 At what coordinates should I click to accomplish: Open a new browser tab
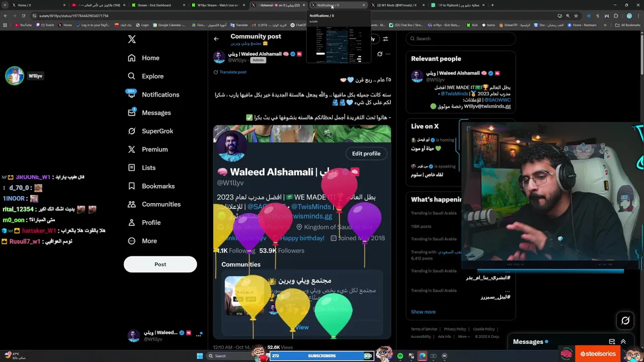coord(492,5)
